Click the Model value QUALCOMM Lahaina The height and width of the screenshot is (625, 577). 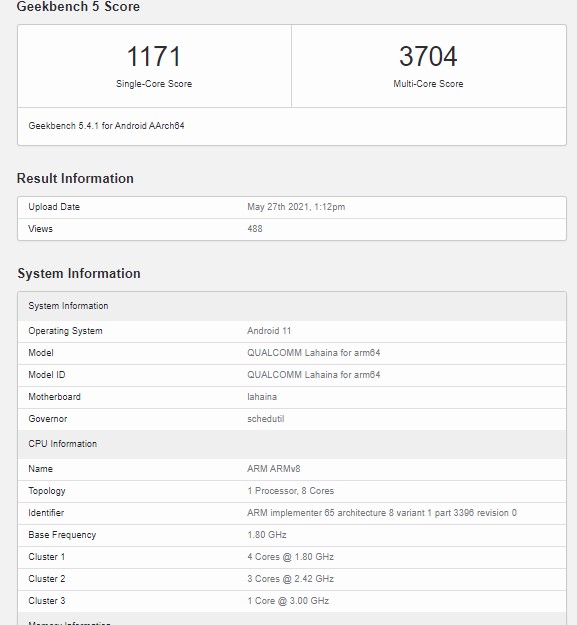(x=314, y=353)
